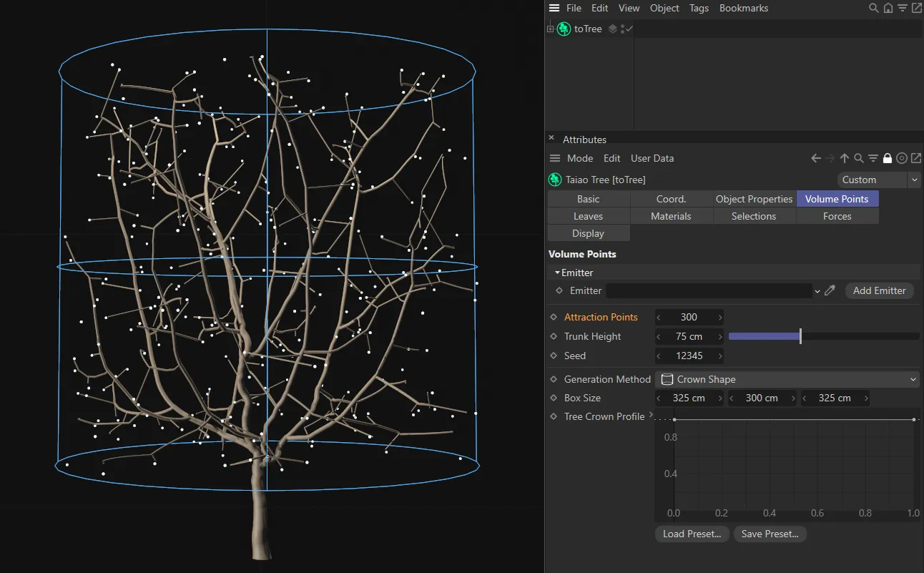Click the back arrow in Attributes panel

coord(816,158)
